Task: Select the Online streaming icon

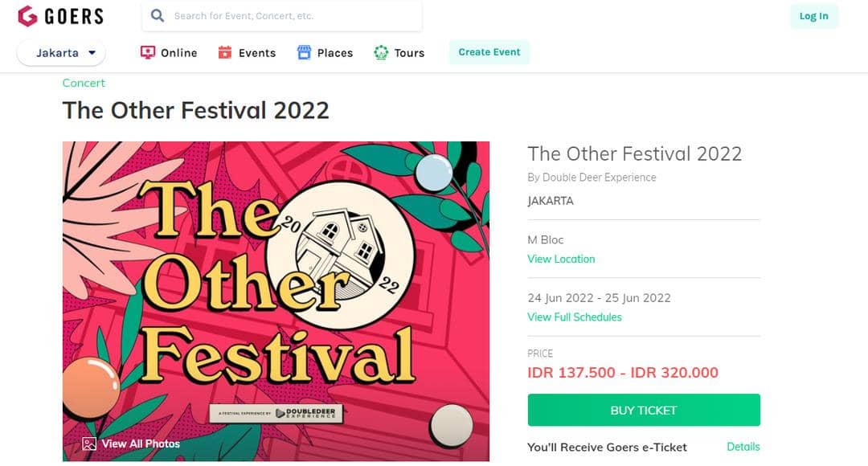Action: (x=147, y=51)
